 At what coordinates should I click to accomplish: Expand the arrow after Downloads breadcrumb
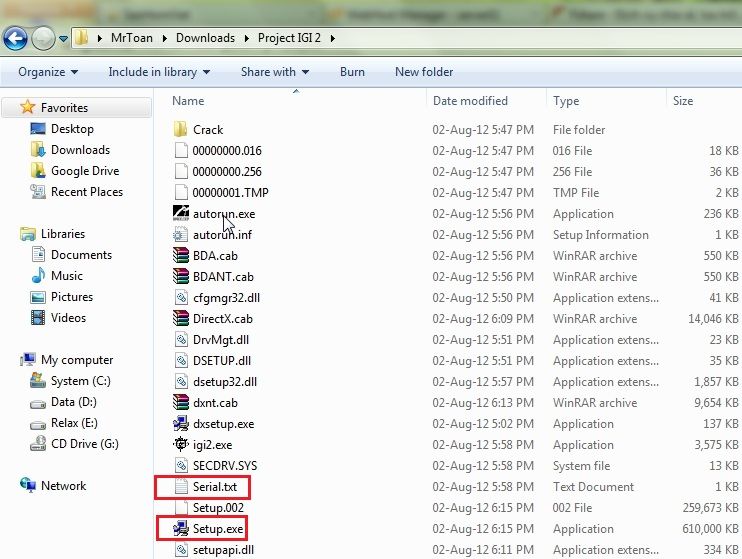pyautogui.click(x=247, y=38)
